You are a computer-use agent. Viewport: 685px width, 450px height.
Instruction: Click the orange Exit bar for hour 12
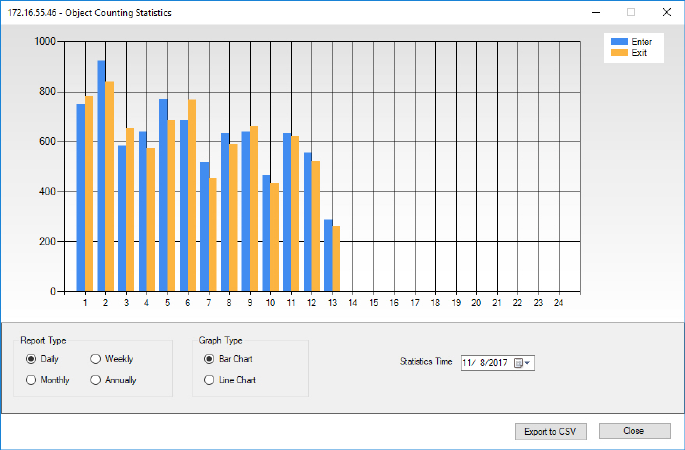(316, 226)
